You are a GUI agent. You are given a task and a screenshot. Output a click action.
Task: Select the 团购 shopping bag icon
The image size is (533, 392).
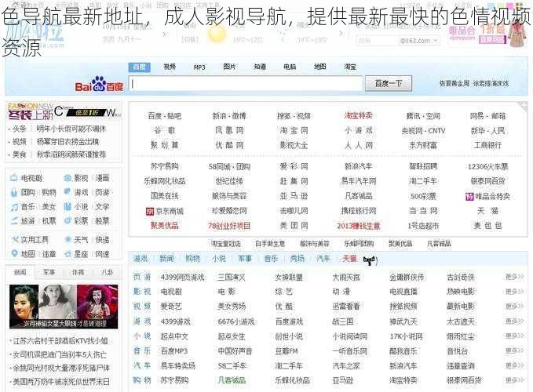click(x=14, y=192)
